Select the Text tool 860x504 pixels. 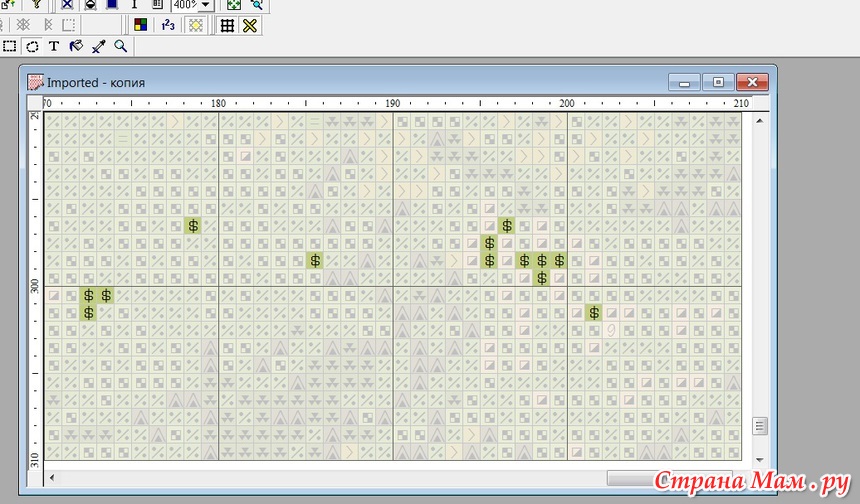pos(54,46)
